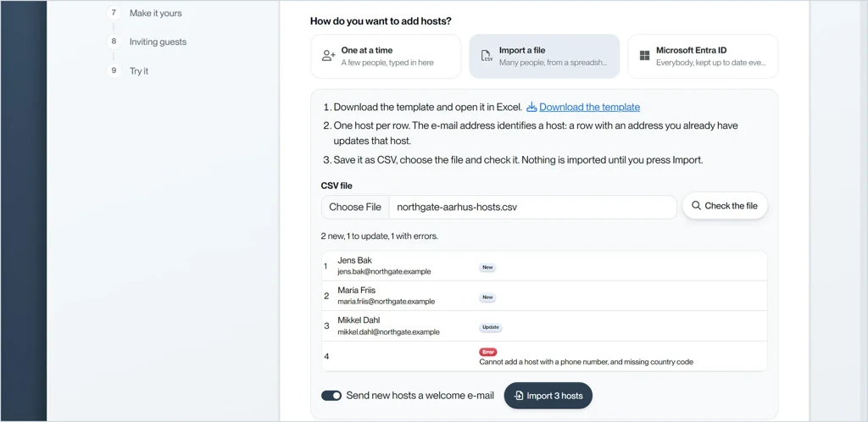
Task: Click the download arrow icon beside template link
Action: tap(531, 107)
